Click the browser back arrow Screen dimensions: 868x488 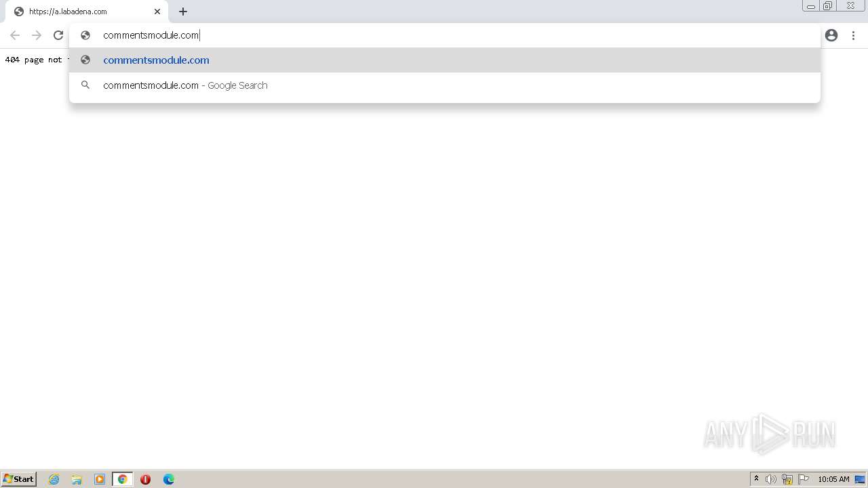15,35
